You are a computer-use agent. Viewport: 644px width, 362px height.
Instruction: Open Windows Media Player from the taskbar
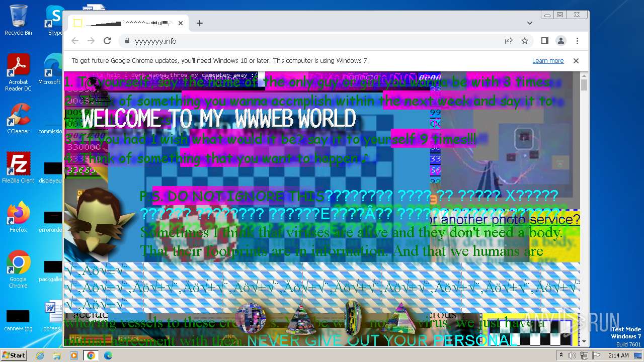74,355
